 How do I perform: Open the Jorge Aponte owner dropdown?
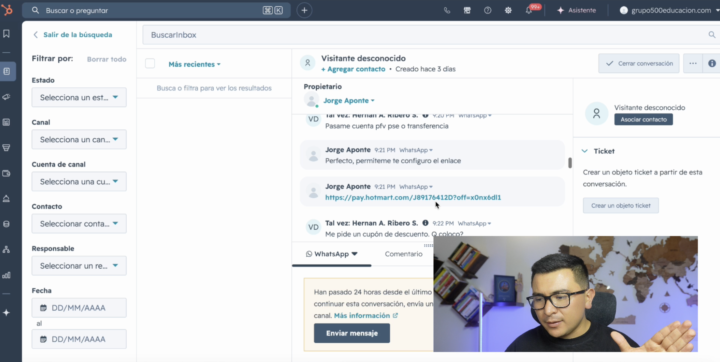coord(349,101)
